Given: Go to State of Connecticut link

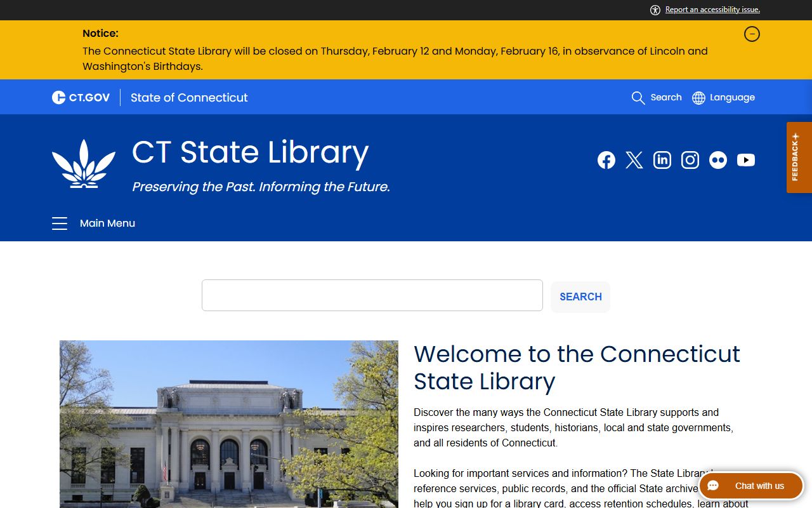Looking at the screenshot, I should point(189,98).
